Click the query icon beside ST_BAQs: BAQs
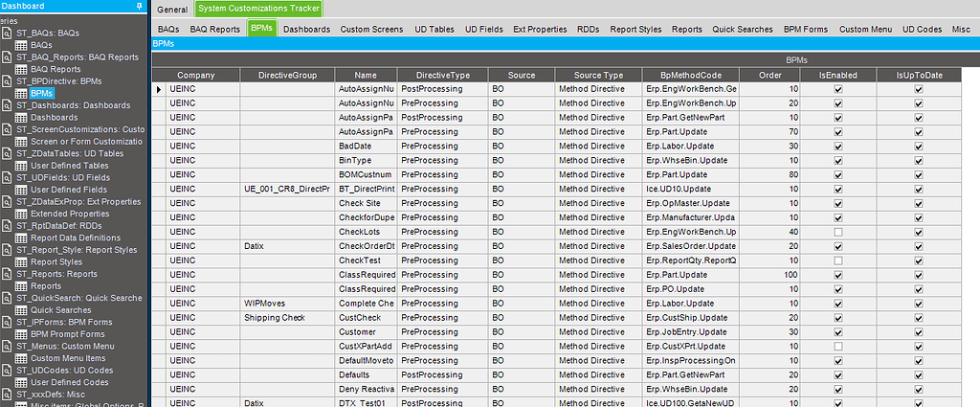Viewport: 980px width, 407px height. (x=7, y=34)
